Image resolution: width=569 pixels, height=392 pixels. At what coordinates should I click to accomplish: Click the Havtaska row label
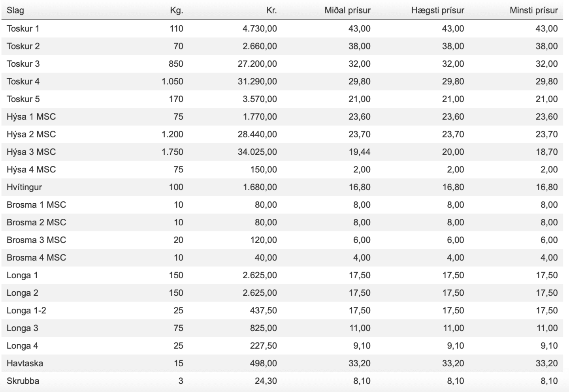coord(25,363)
